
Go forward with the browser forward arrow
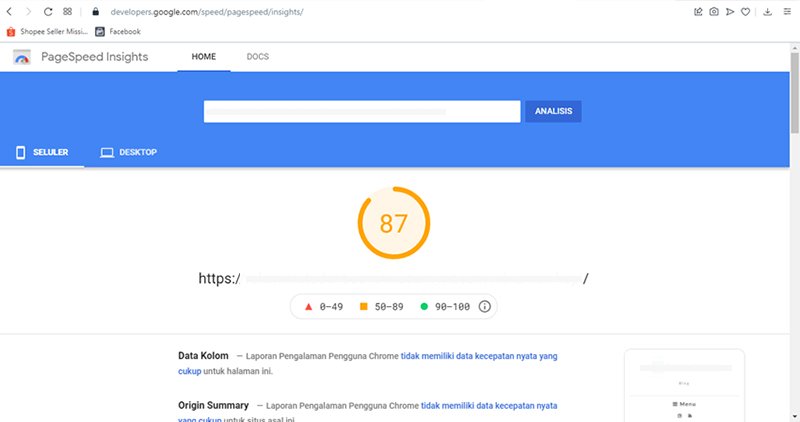(x=28, y=11)
